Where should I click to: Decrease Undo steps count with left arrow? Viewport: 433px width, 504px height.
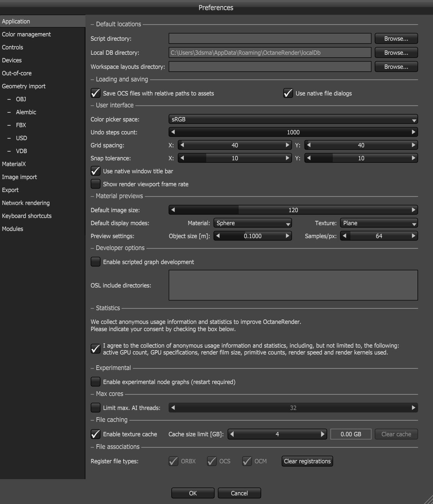click(x=173, y=132)
